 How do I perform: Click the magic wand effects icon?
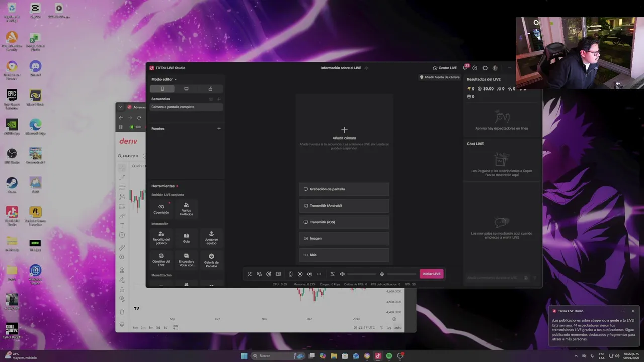coord(249,274)
